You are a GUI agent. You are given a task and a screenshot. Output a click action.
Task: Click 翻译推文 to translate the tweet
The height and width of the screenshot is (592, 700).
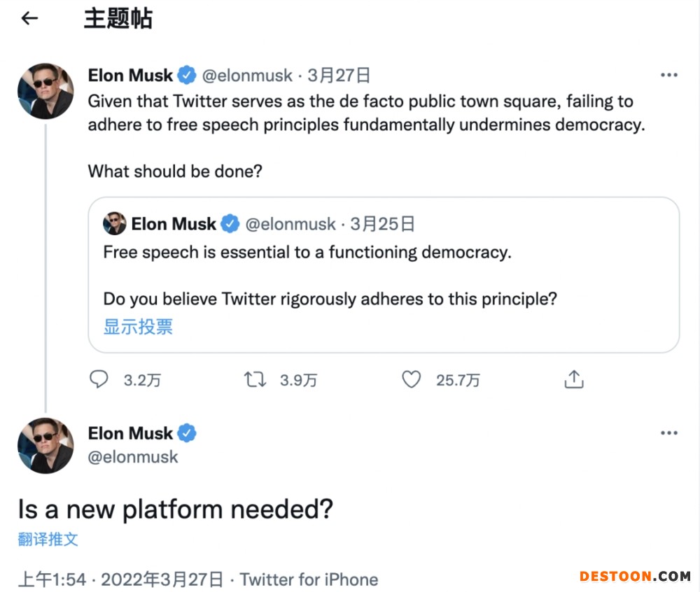48,539
